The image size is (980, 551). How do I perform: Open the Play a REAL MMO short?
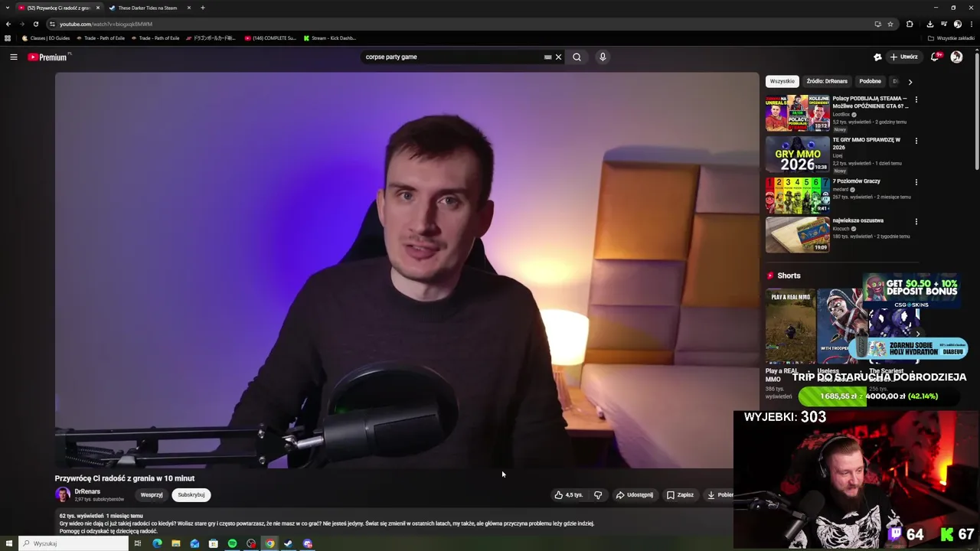[790, 326]
